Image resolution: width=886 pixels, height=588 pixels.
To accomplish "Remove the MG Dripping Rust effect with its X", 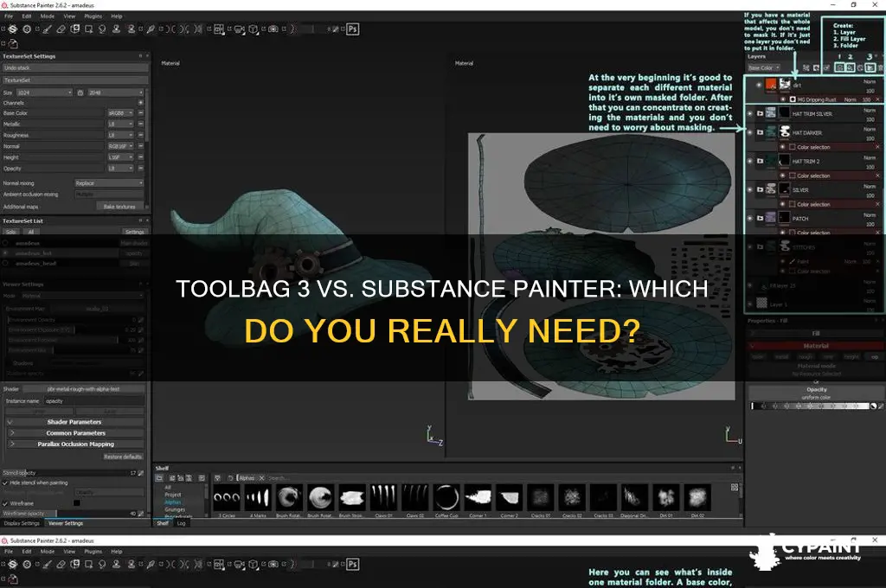I will click(x=877, y=99).
